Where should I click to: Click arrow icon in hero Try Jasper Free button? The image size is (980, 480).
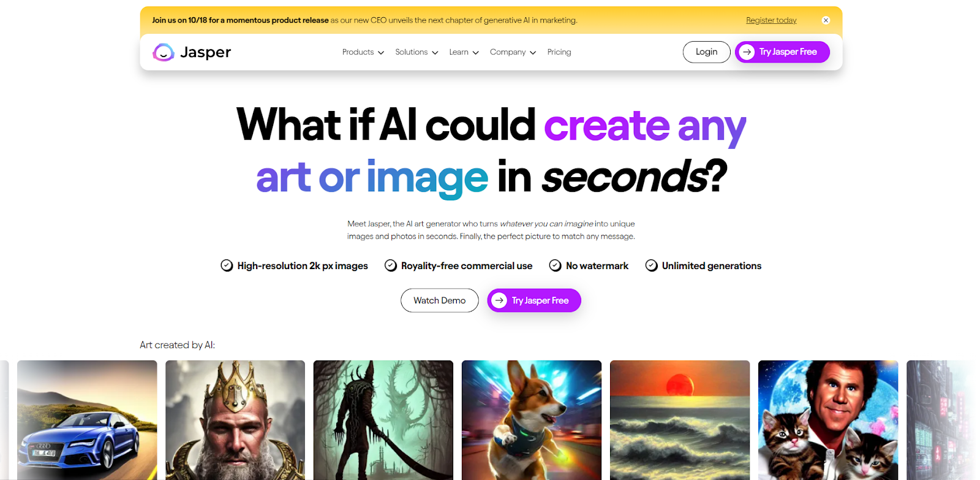(x=499, y=300)
